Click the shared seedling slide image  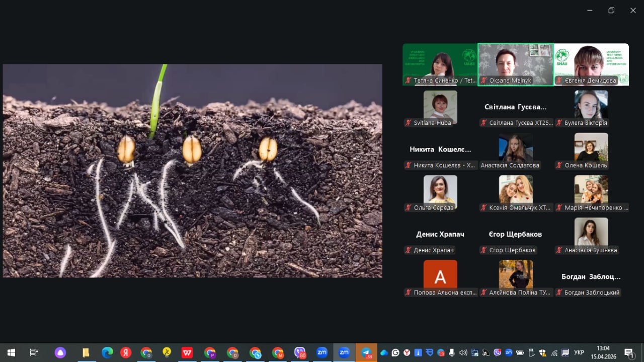coord(192,171)
